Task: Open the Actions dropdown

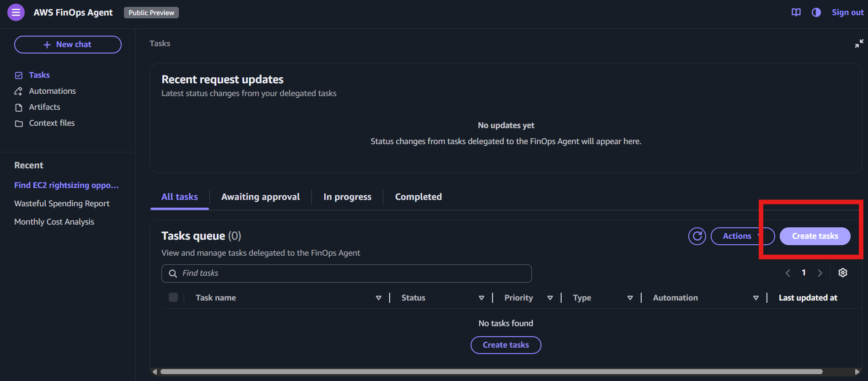Action: coord(743,236)
